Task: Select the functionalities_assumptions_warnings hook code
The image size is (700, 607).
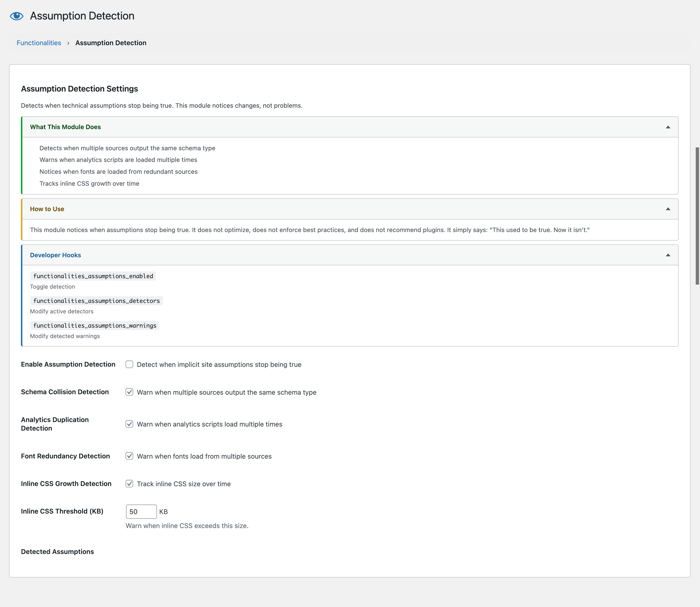Action: click(95, 325)
